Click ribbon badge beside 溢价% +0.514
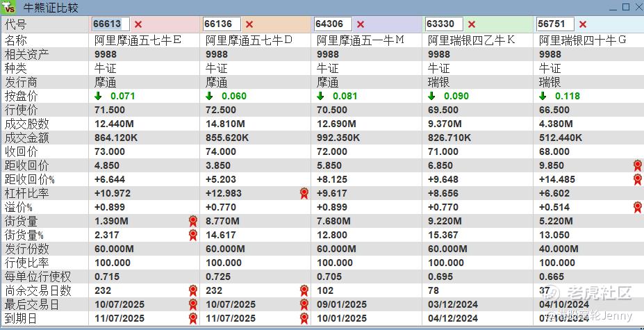 pyautogui.click(x=638, y=207)
